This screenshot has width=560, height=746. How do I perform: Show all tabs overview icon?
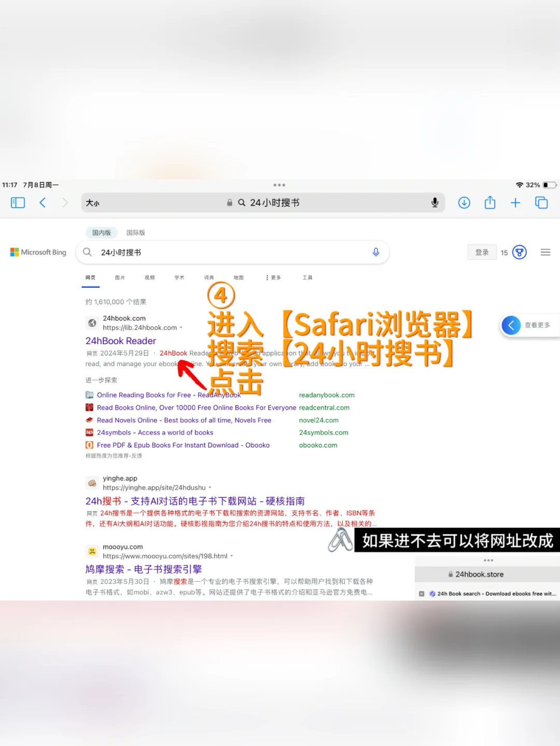[x=541, y=203]
